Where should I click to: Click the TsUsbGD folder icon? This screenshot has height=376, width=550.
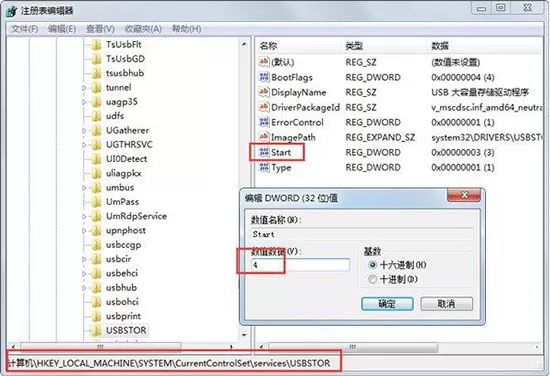[96, 59]
